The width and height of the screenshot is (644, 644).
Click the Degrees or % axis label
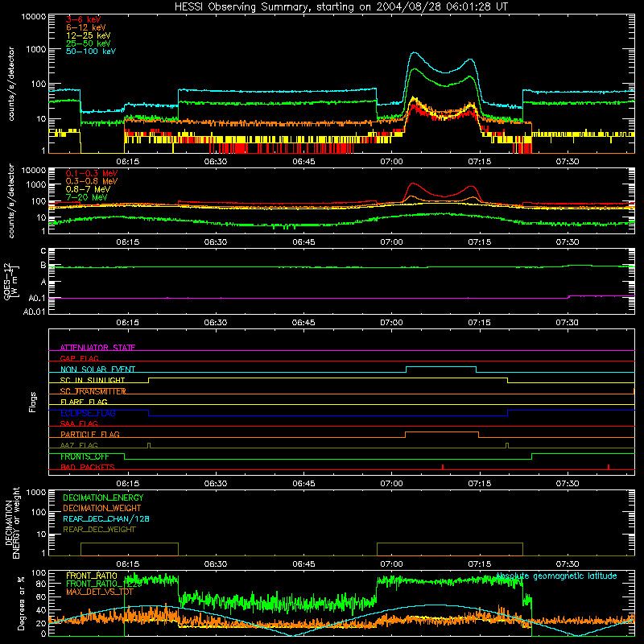(21, 603)
